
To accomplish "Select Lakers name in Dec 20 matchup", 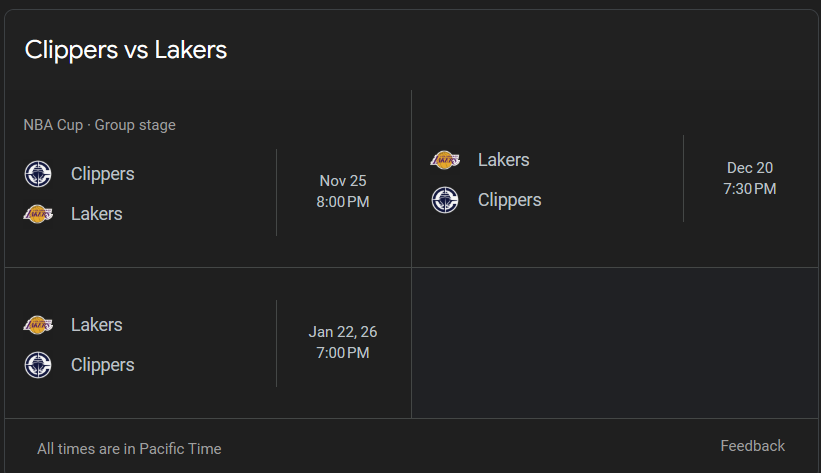I will point(503,160).
